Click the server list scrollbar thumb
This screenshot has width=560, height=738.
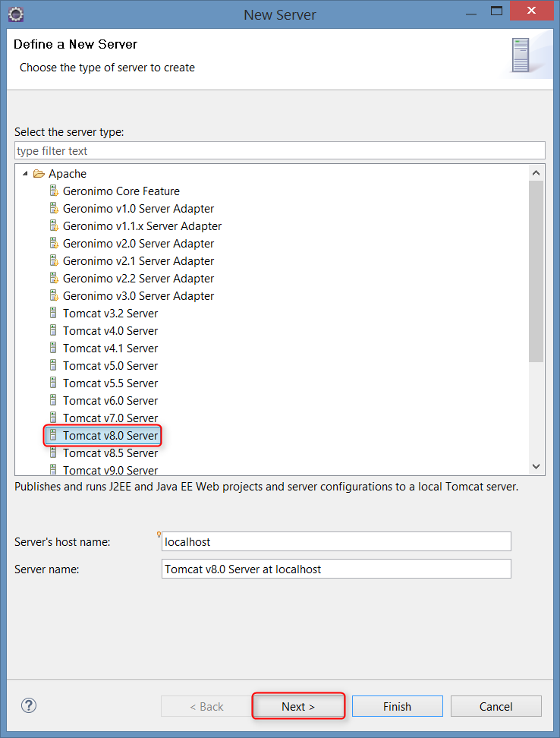[x=536, y=271]
